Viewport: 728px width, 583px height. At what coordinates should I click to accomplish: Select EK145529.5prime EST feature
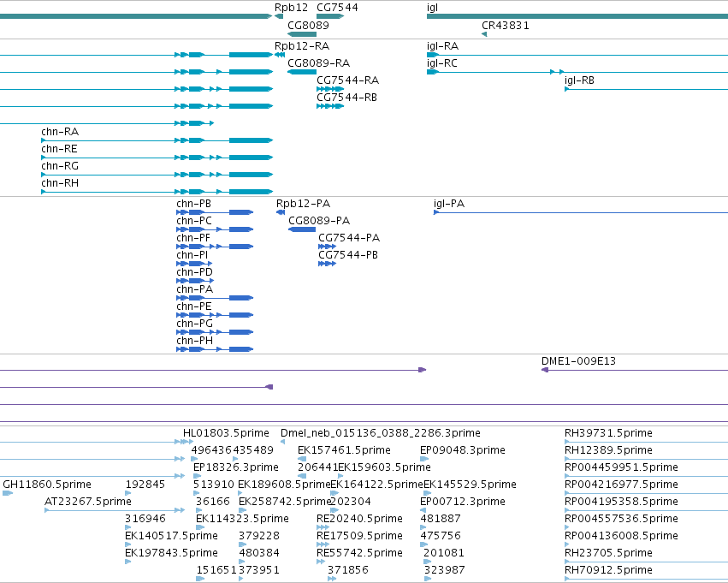point(428,493)
